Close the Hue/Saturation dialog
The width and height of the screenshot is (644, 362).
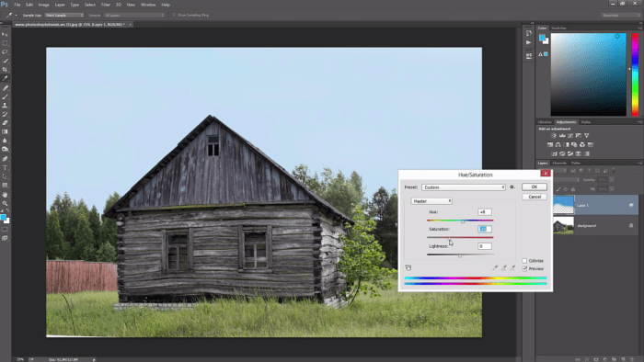tap(546, 174)
